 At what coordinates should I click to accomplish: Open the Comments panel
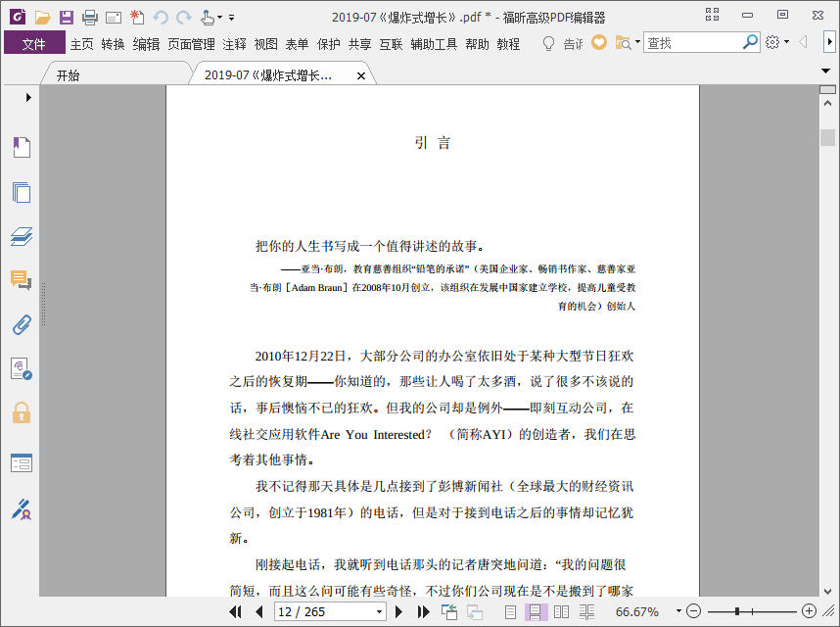pyautogui.click(x=22, y=280)
